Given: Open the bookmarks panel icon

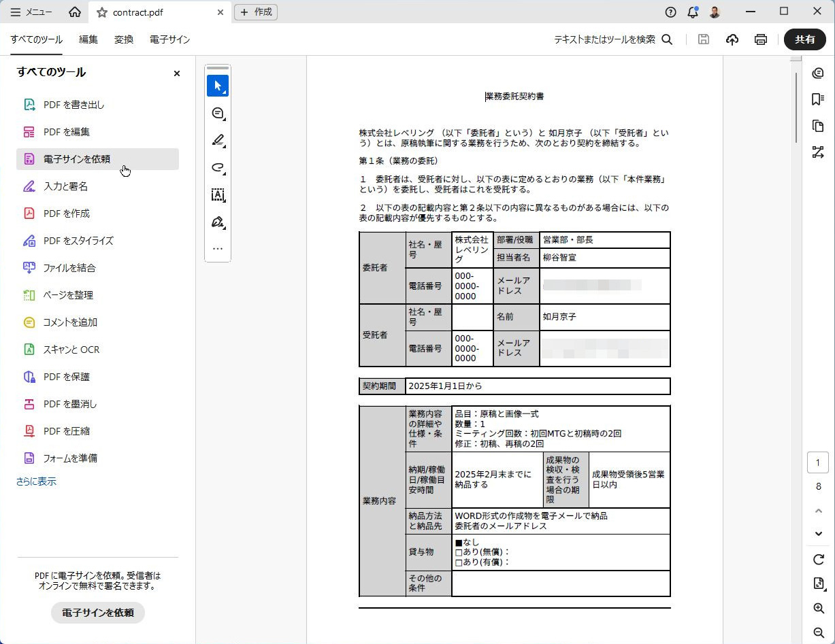Looking at the screenshot, I should (x=818, y=100).
